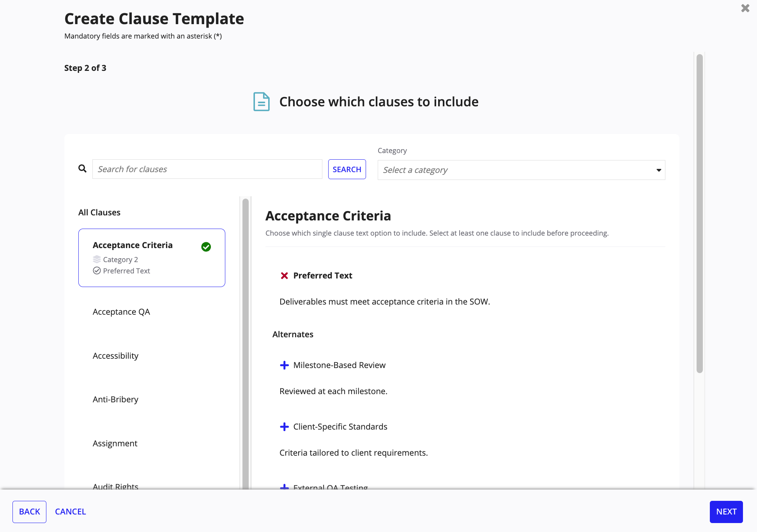Select the Anti-Bribery clause

click(115, 400)
